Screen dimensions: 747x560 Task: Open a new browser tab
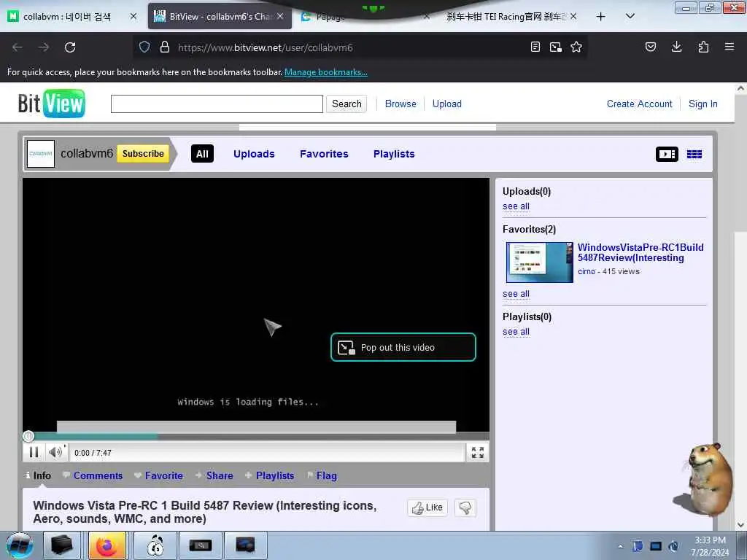[x=601, y=16]
